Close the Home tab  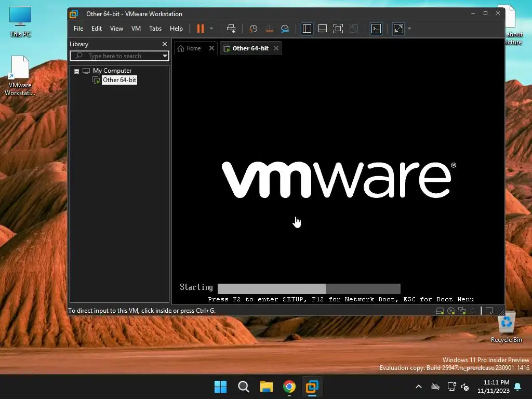212,48
